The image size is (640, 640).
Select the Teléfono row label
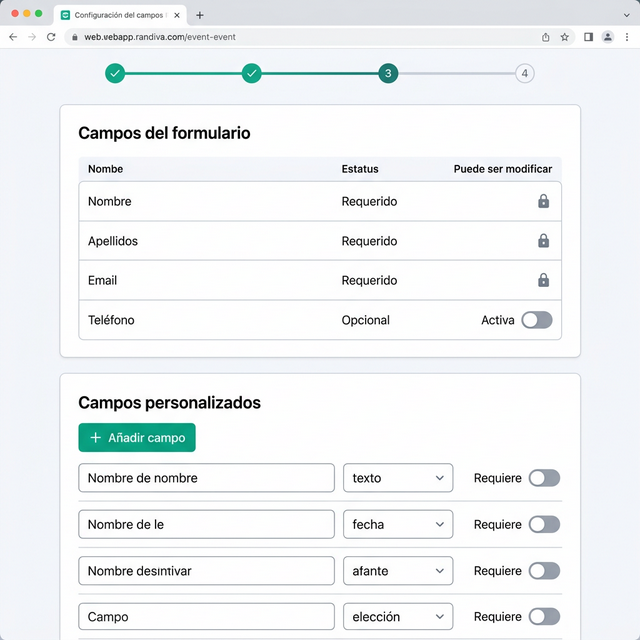[x=111, y=320]
